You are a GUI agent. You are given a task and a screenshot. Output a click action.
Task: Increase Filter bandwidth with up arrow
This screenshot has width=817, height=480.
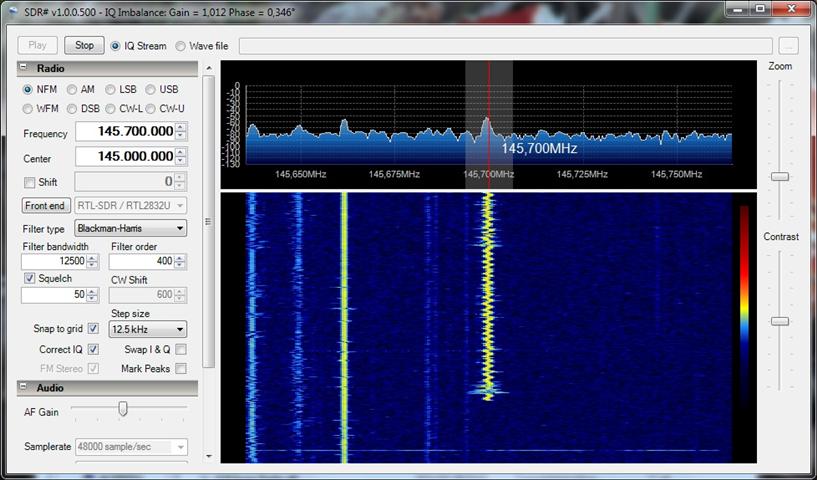[x=92, y=258]
